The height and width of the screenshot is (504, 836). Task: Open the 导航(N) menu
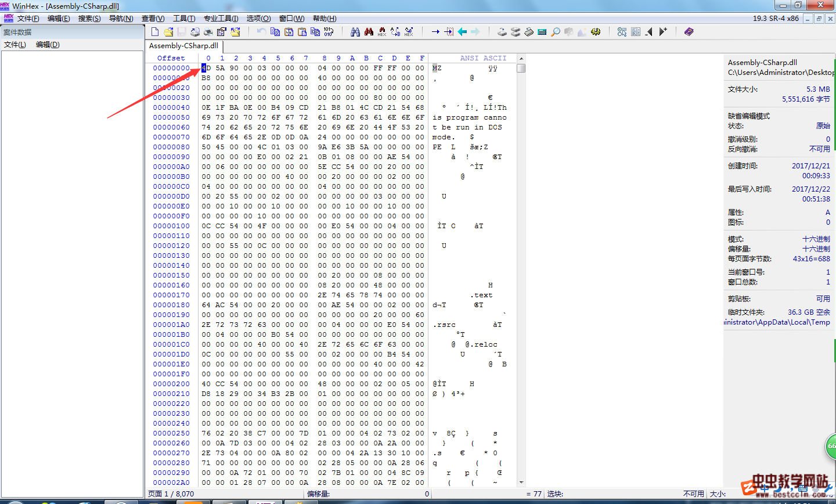pos(121,19)
